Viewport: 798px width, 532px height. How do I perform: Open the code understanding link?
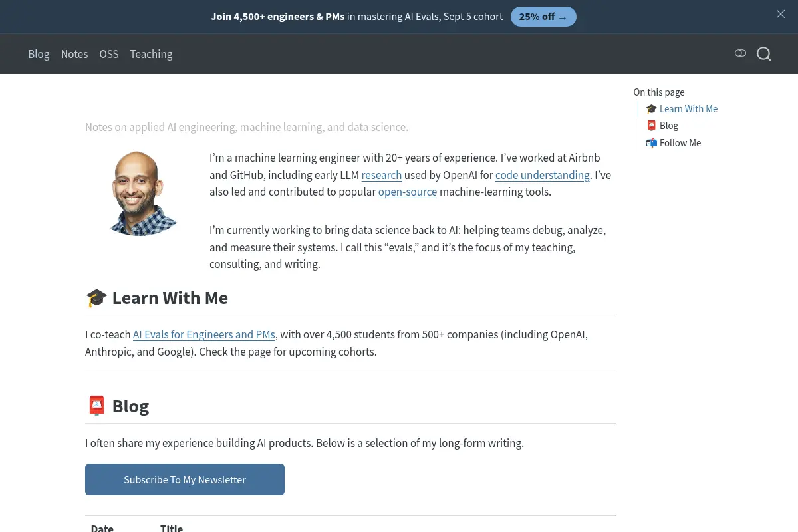pos(542,175)
